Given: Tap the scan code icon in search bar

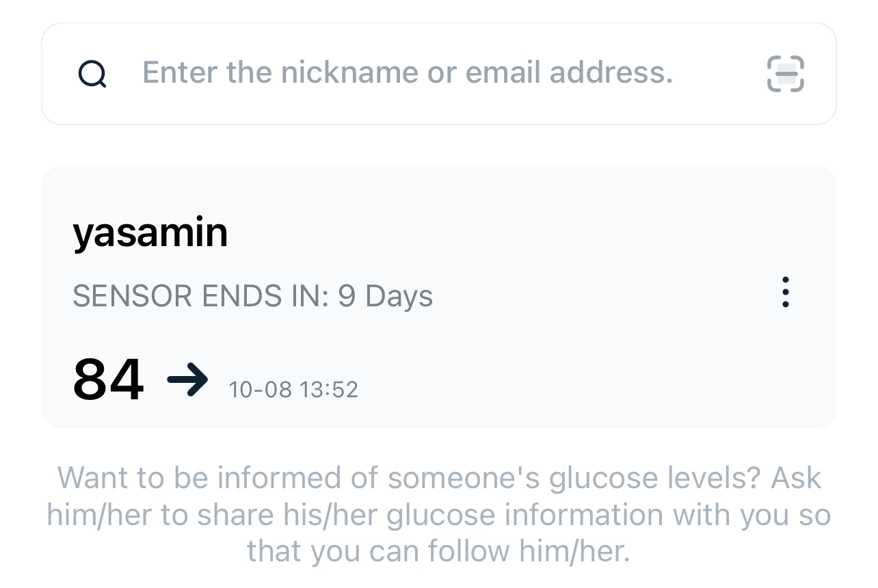Looking at the screenshot, I should coord(785,74).
